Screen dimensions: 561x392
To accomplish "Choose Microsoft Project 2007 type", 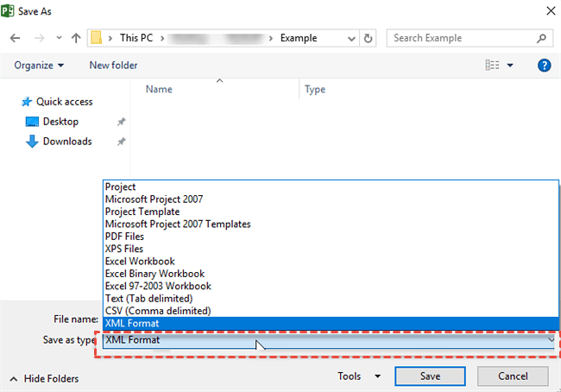I will (331, 199).
